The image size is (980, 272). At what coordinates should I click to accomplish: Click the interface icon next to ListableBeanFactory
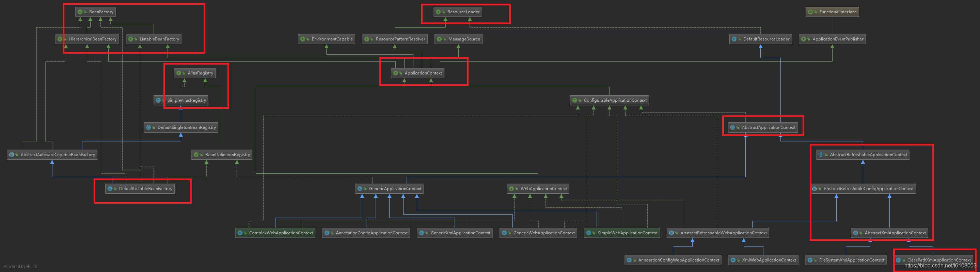[x=130, y=39]
